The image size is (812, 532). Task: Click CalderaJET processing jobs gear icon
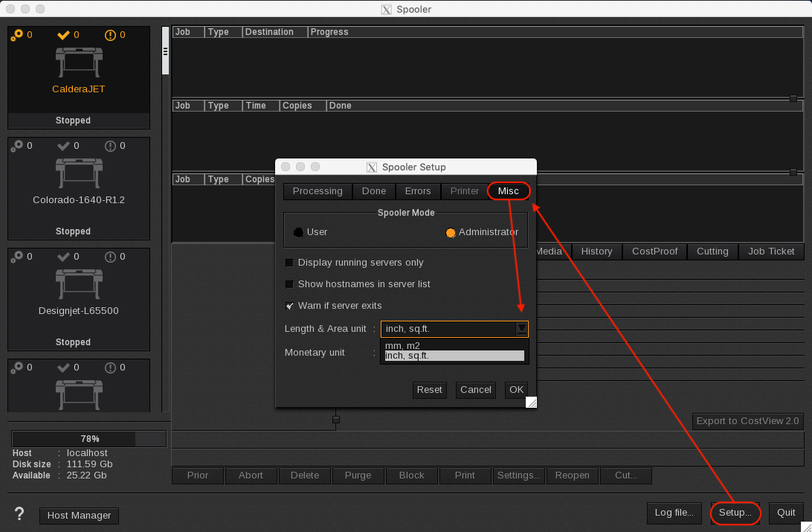16,35
